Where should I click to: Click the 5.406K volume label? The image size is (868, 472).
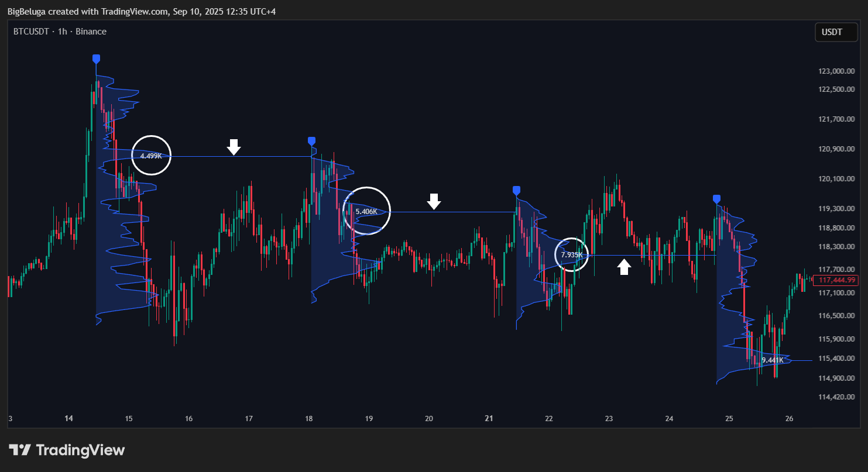366,211
